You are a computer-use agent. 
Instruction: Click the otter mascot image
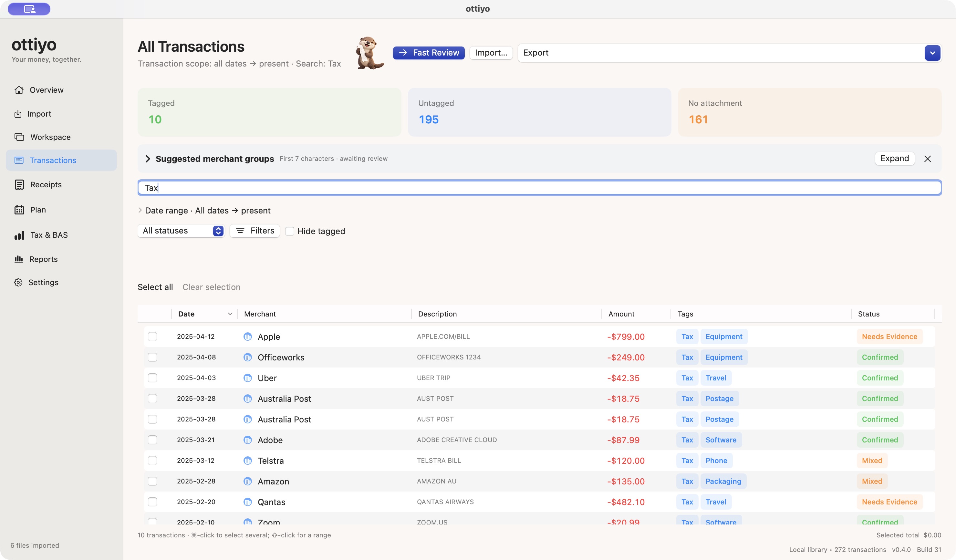(370, 53)
